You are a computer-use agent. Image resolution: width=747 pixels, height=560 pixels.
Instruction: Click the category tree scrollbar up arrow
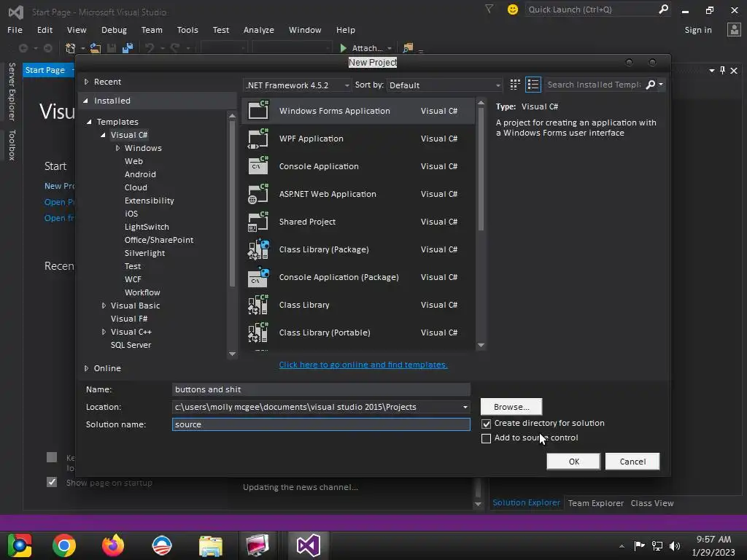point(232,116)
